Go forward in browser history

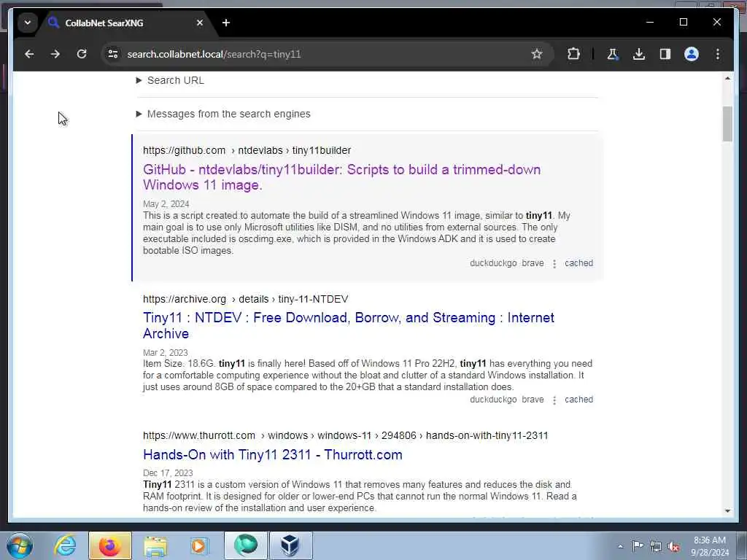coord(55,54)
